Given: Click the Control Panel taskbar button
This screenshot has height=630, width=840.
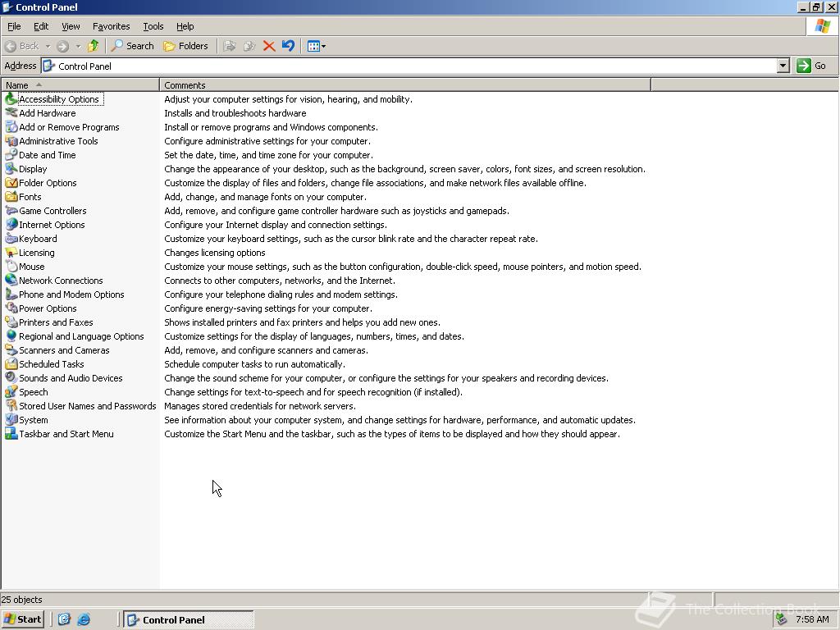Looking at the screenshot, I should pyautogui.click(x=189, y=619).
